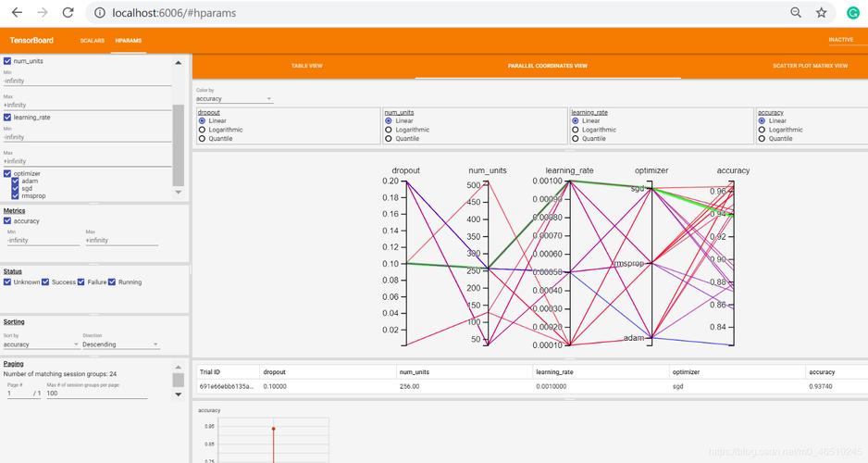Open the green Grammarly extension icon
This screenshot has height=463, width=868.
pos(853,13)
